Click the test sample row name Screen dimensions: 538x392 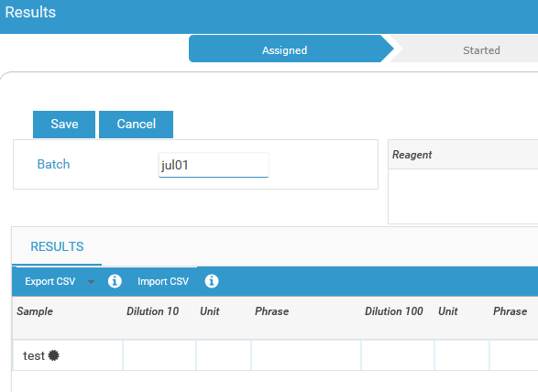point(34,355)
